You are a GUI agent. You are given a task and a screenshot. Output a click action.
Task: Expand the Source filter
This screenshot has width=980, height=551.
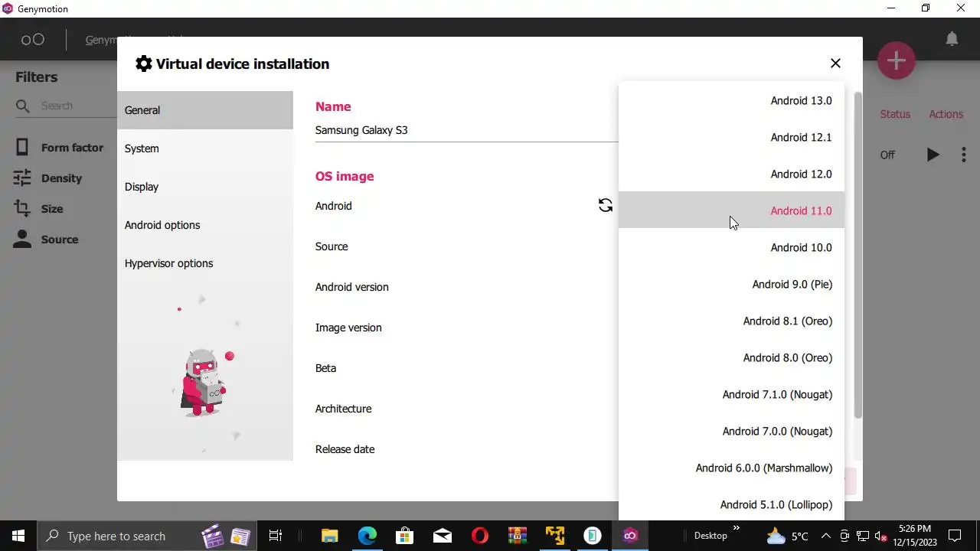pos(46,240)
